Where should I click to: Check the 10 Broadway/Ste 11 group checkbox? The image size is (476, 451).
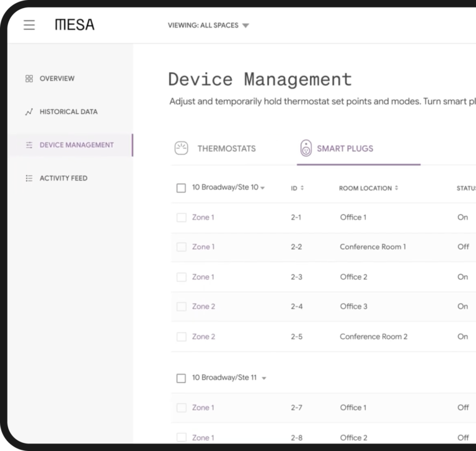(x=181, y=378)
